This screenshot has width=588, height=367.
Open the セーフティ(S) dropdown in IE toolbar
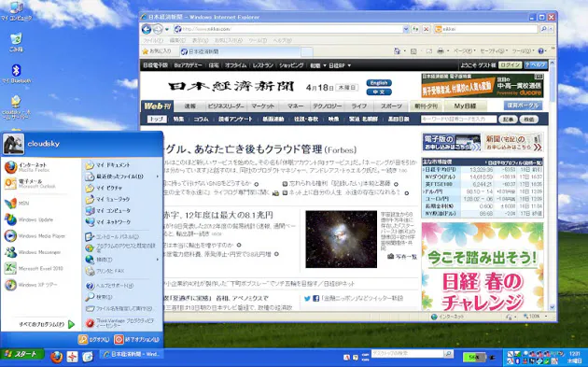point(494,51)
